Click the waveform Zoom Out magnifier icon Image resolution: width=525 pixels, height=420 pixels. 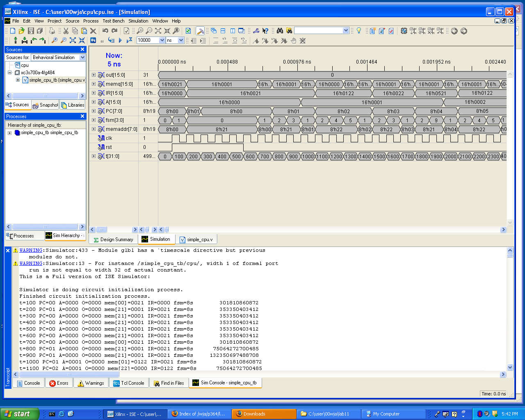64,40
